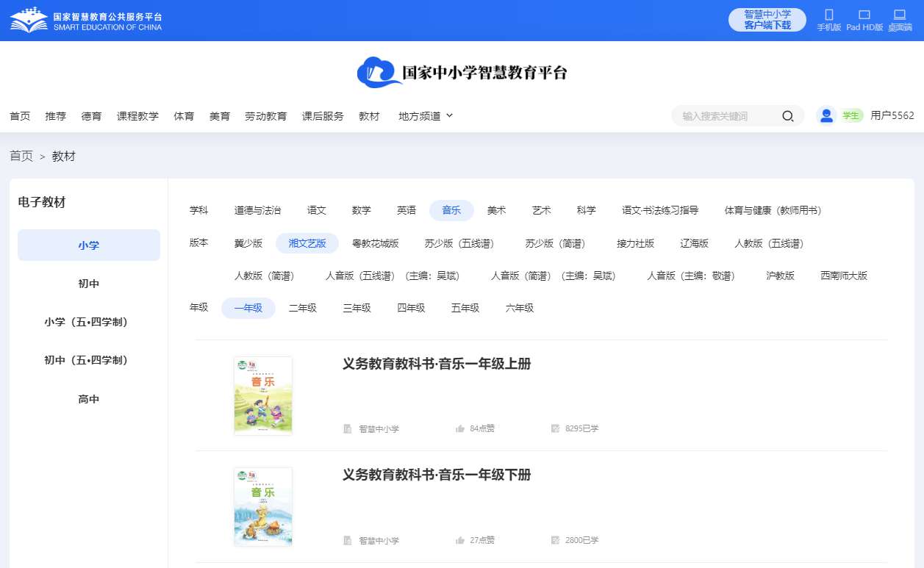The image size is (924, 568).
Task: Open the 德育 navigation item
Action: [x=91, y=116]
